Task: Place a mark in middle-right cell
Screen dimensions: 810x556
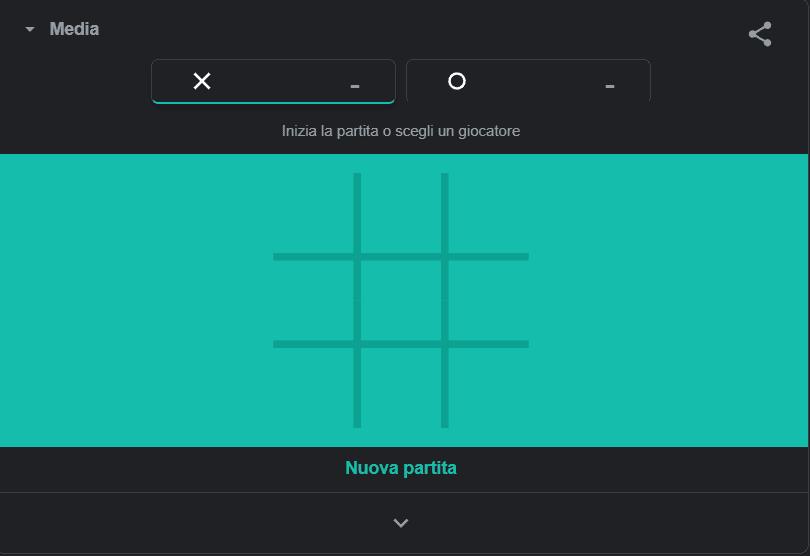Action: point(489,301)
